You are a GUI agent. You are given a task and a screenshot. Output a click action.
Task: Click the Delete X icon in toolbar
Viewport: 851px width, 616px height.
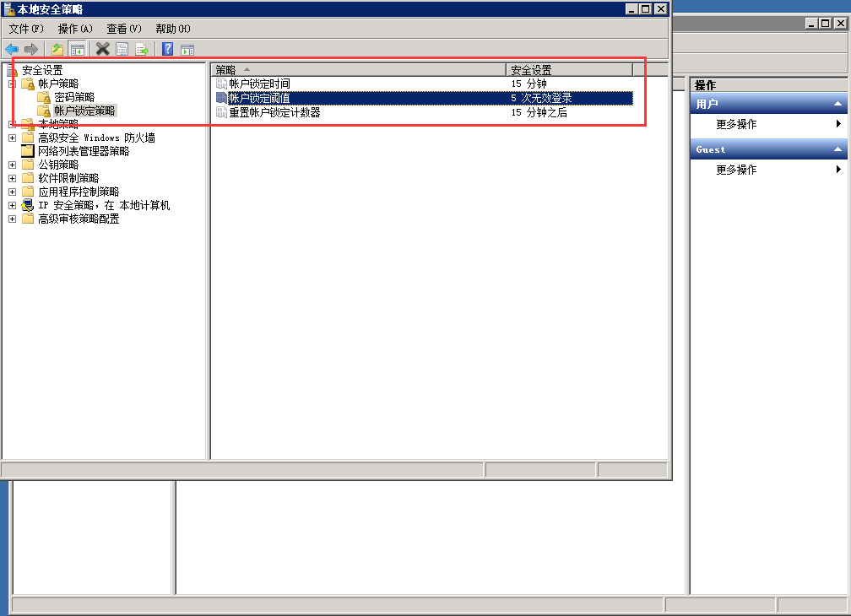click(x=103, y=49)
